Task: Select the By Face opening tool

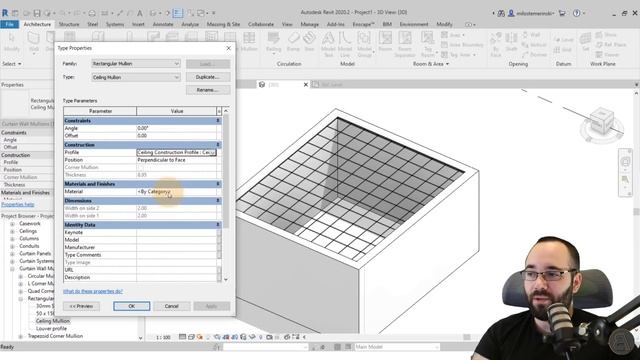Action: 496,44
